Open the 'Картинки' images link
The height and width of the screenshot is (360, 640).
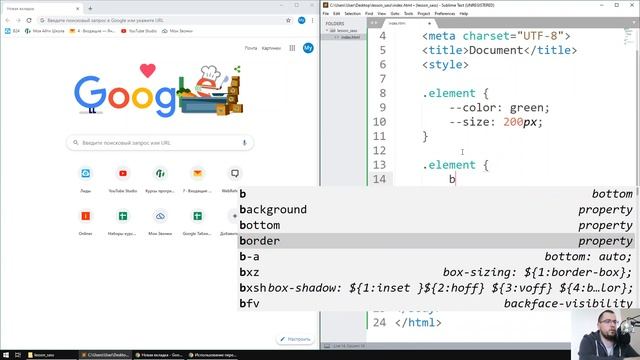click(x=271, y=48)
